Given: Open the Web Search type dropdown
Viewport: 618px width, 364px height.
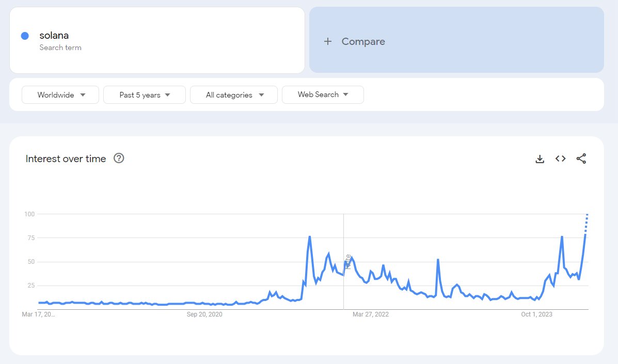Looking at the screenshot, I should point(323,94).
